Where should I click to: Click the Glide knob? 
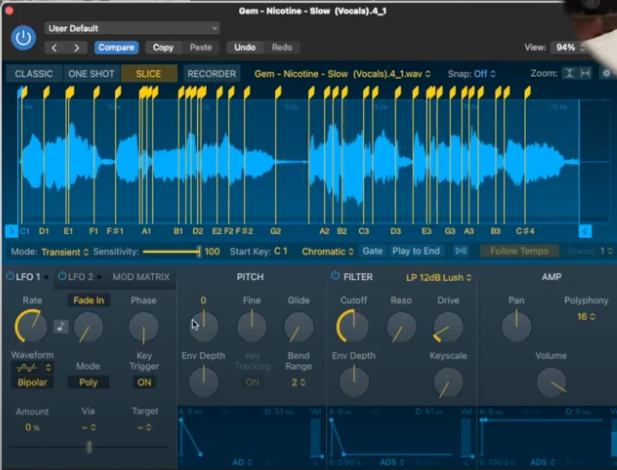tap(298, 328)
